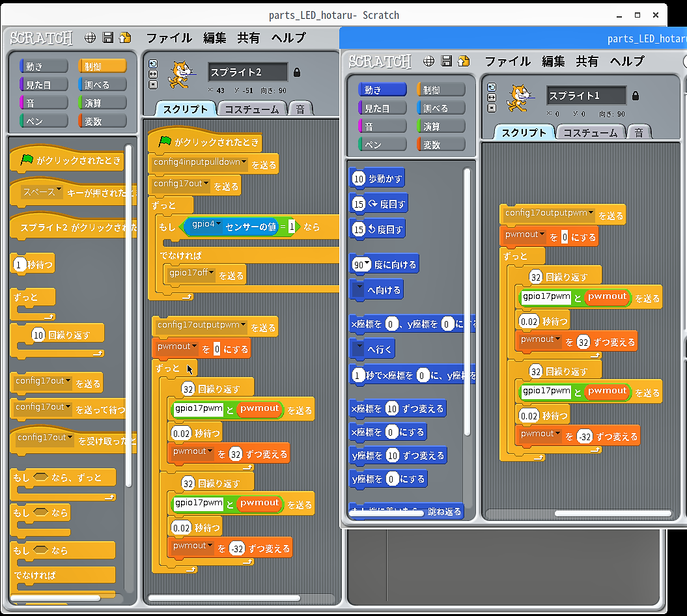Image resolution: width=687 pixels, height=616 pixels.
Task: Select left-right flip rotation style for スプライト1
Action: (492, 98)
